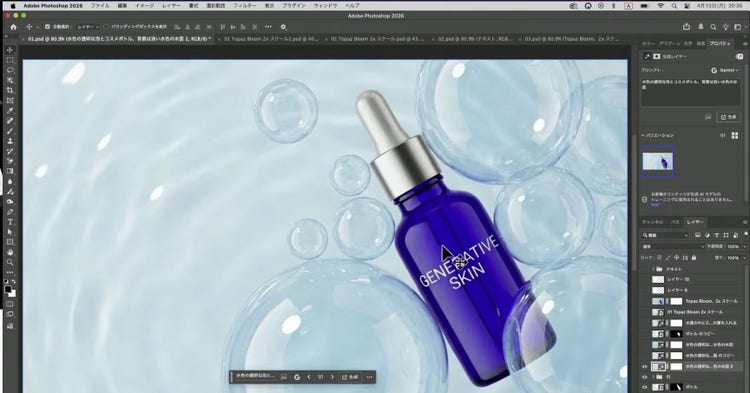The width and height of the screenshot is (750, 393).
Task: Select the Zoom tool
Action: 10,262
